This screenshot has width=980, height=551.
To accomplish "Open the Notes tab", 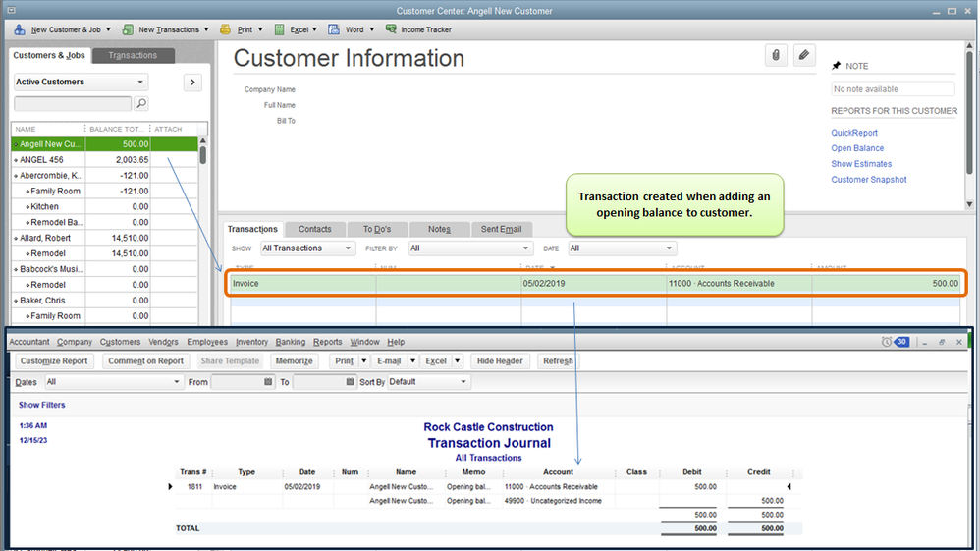I will (x=439, y=229).
